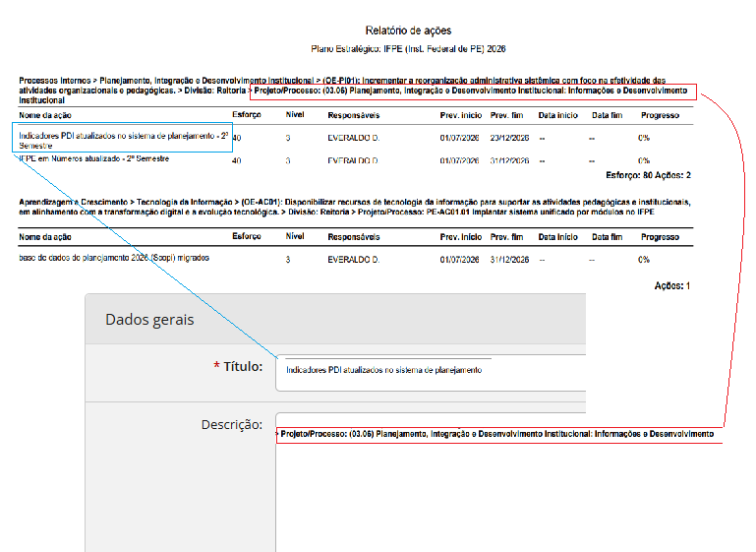Click the 0% progress in Indicadores PDI row

(x=644, y=138)
